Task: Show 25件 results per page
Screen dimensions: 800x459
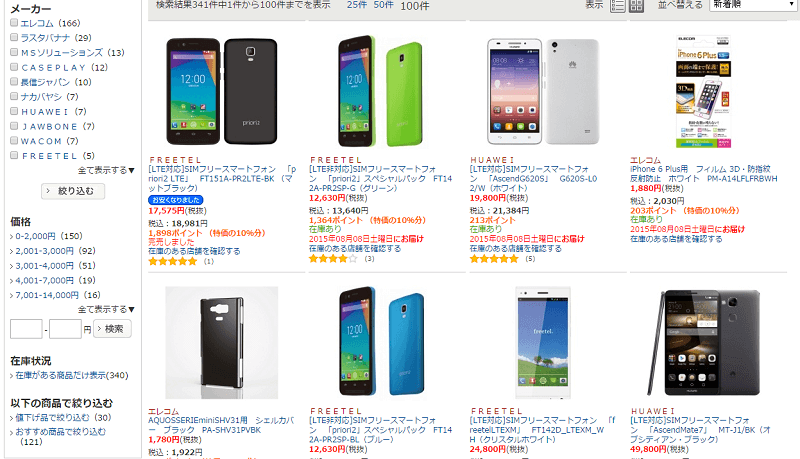Action: click(x=357, y=5)
